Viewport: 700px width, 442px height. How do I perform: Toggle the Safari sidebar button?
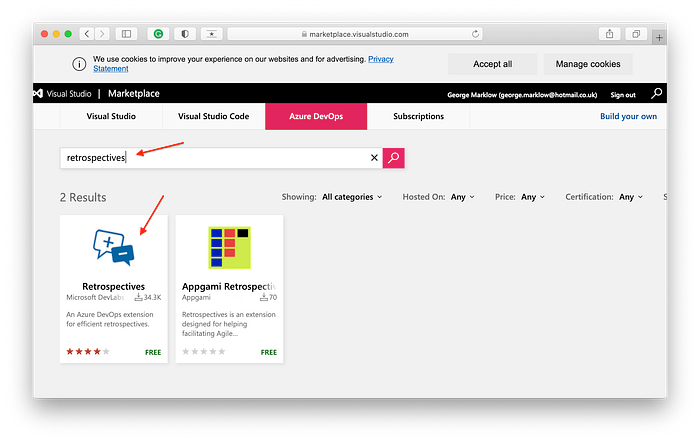click(x=126, y=34)
